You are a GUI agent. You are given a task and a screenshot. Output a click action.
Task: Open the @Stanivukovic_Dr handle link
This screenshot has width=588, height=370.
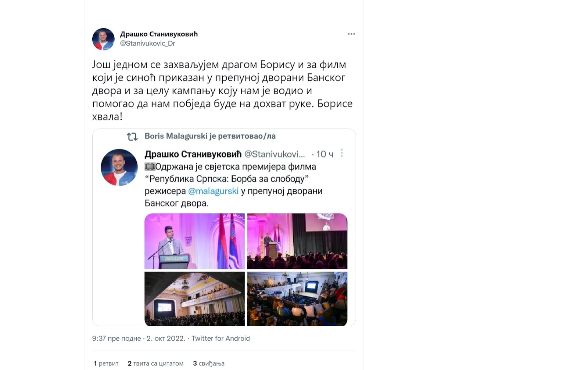point(147,43)
